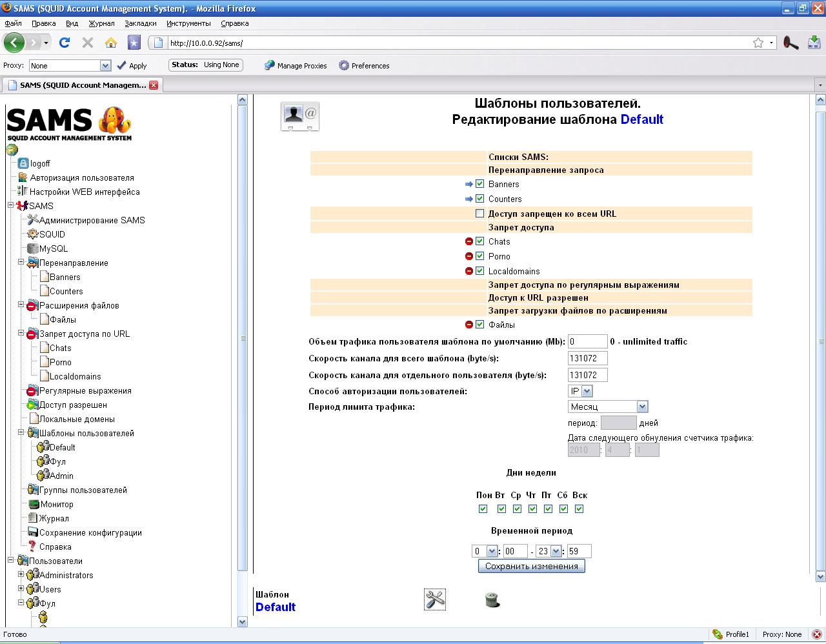The width and height of the screenshot is (826, 644).
Task: Open the Proxy None dropdown
Action: coord(70,65)
